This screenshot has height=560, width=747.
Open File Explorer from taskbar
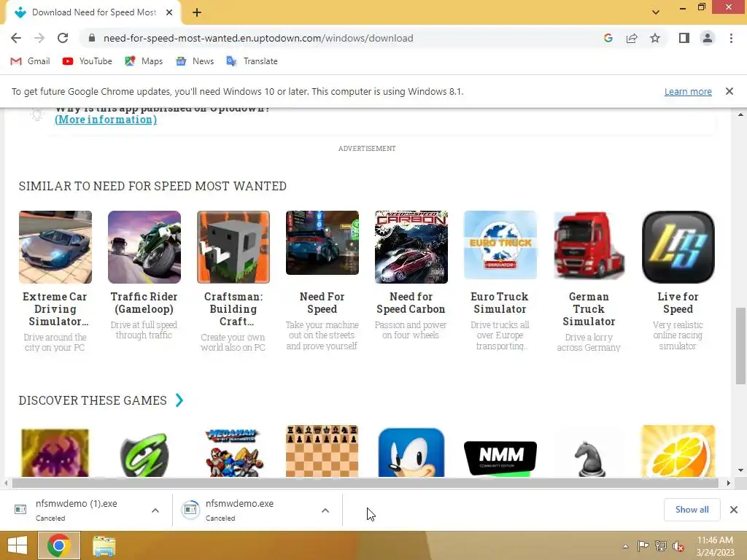click(x=104, y=545)
